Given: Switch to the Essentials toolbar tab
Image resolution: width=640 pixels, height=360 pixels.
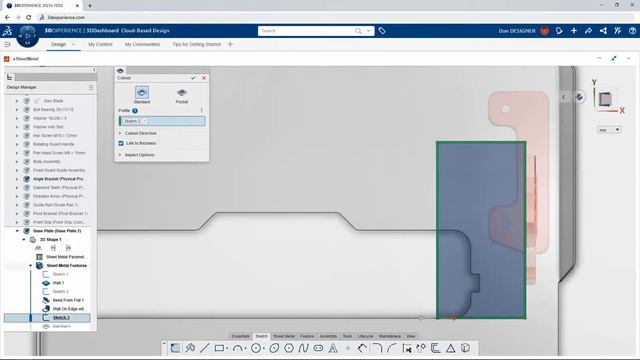Looking at the screenshot, I should [240, 336].
